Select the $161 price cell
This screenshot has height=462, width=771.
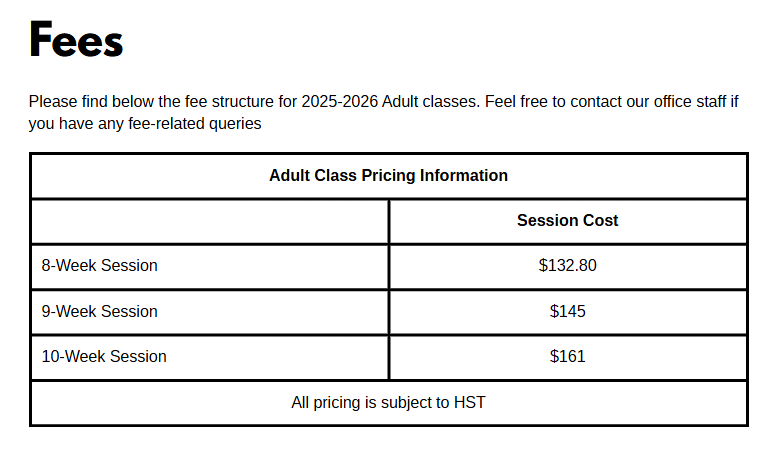point(567,357)
